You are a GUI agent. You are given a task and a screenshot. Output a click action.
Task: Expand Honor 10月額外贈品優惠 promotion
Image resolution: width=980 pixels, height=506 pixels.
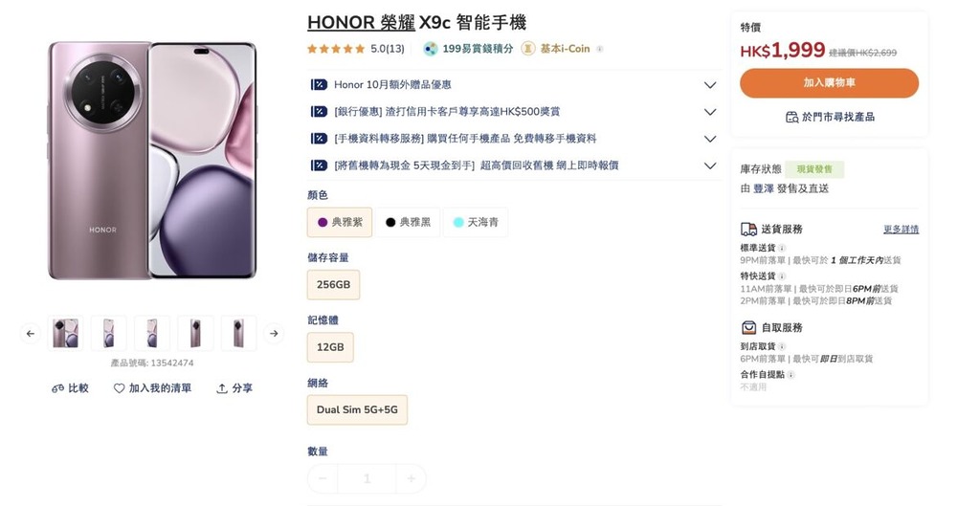coord(710,85)
